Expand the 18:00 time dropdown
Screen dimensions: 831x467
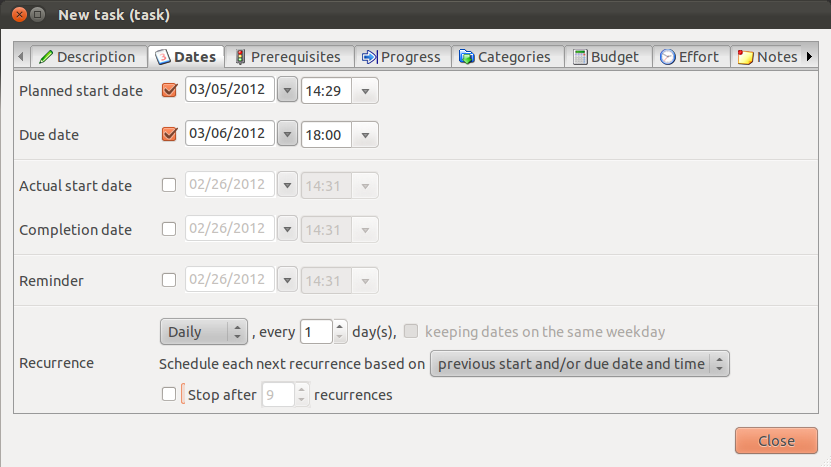(365, 135)
